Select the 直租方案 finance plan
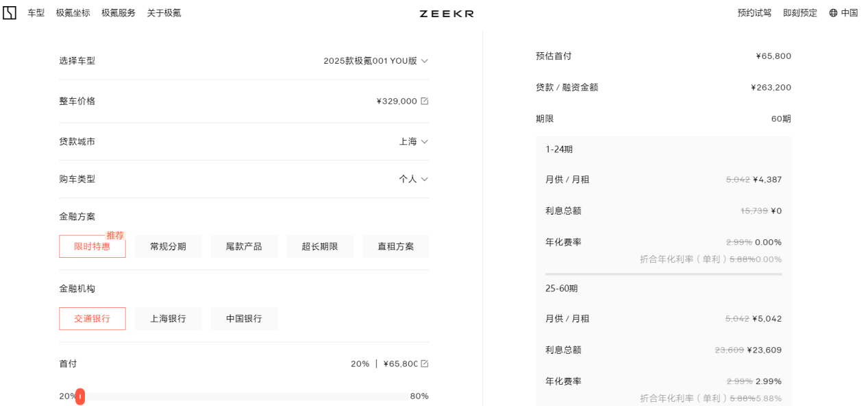868x406 pixels. 396,246
